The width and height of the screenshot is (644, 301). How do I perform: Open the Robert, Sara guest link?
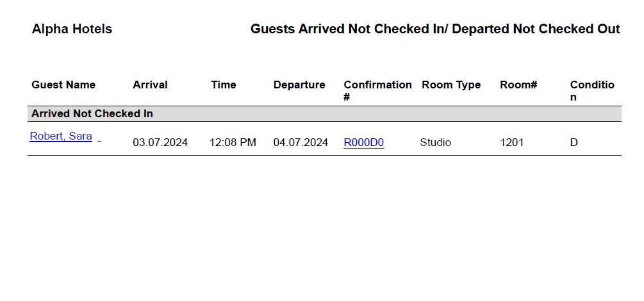pos(61,136)
